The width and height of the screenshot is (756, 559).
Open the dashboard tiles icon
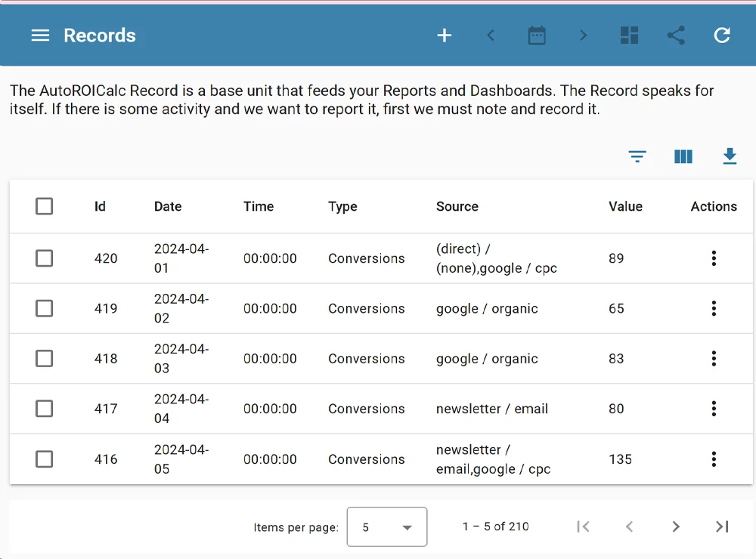pos(629,35)
